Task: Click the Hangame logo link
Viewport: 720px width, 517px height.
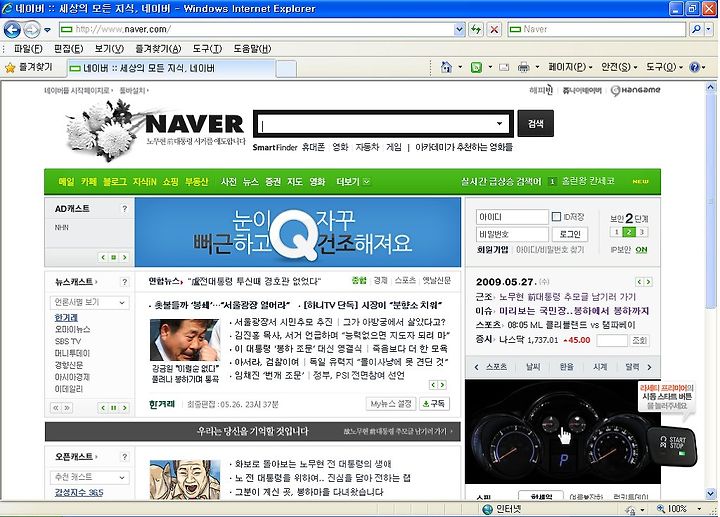Action: pos(636,90)
